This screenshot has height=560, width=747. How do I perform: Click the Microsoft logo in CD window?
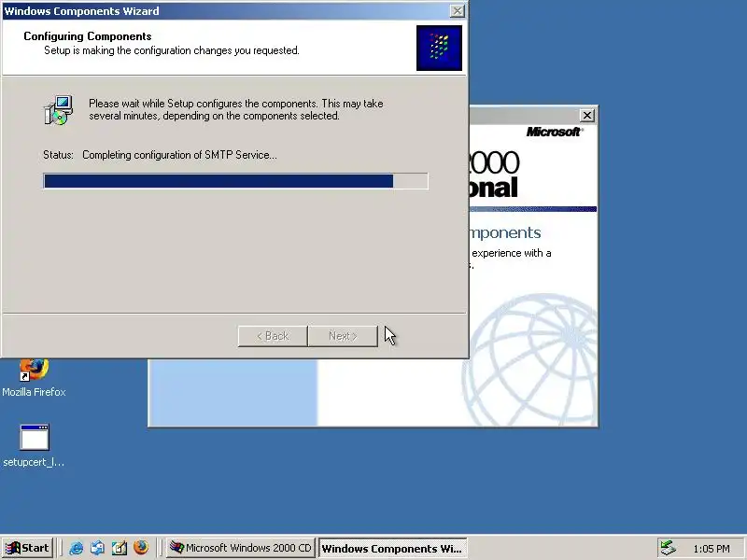tap(555, 132)
